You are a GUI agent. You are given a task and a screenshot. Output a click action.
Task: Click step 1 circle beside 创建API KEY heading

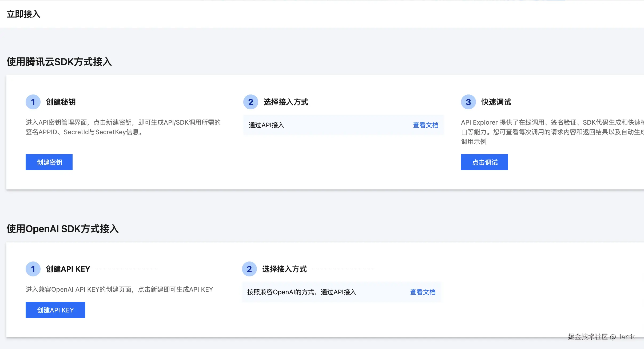coord(33,269)
